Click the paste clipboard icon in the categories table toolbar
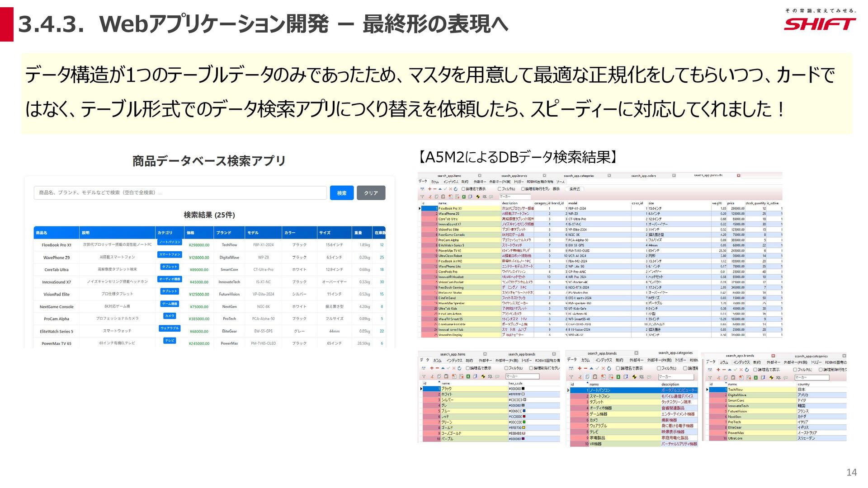Screen dimensions: 868x488 pyautogui.click(x=595, y=377)
